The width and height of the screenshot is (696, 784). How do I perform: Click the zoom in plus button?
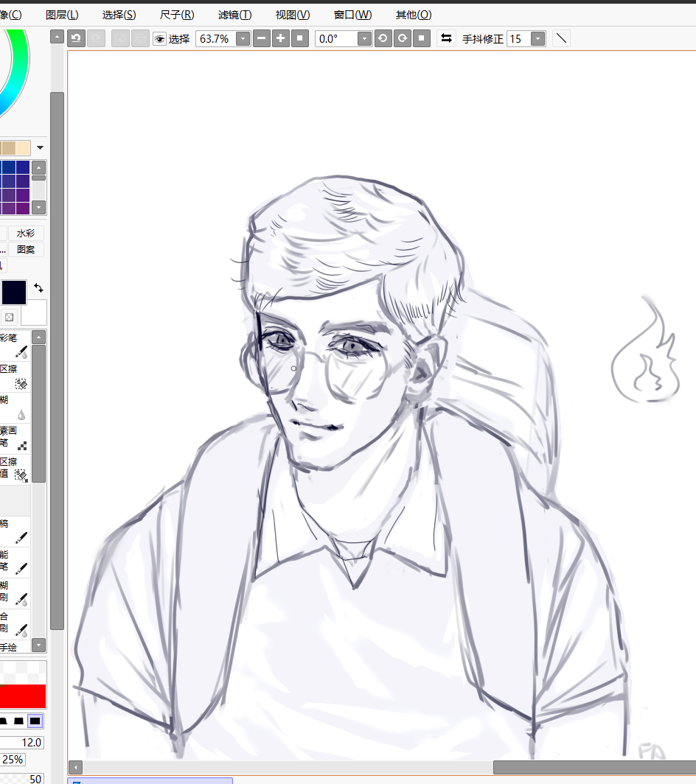coord(280,38)
